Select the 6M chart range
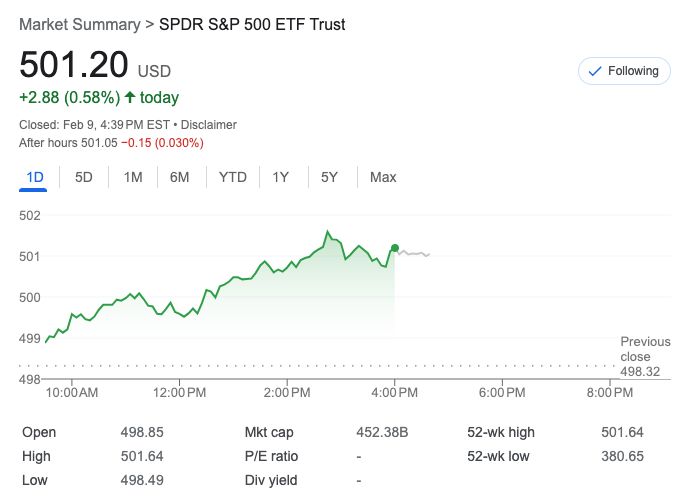 click(x=180, y=177)
